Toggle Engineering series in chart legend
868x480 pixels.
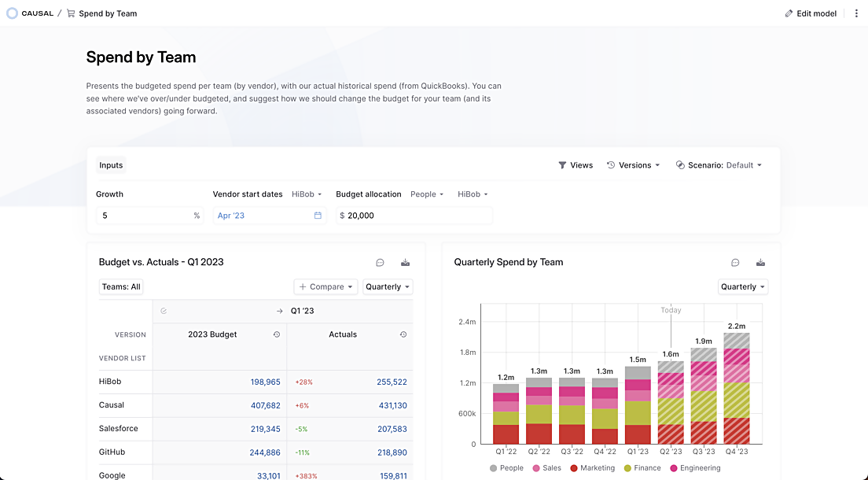click(x=695, y=468)
